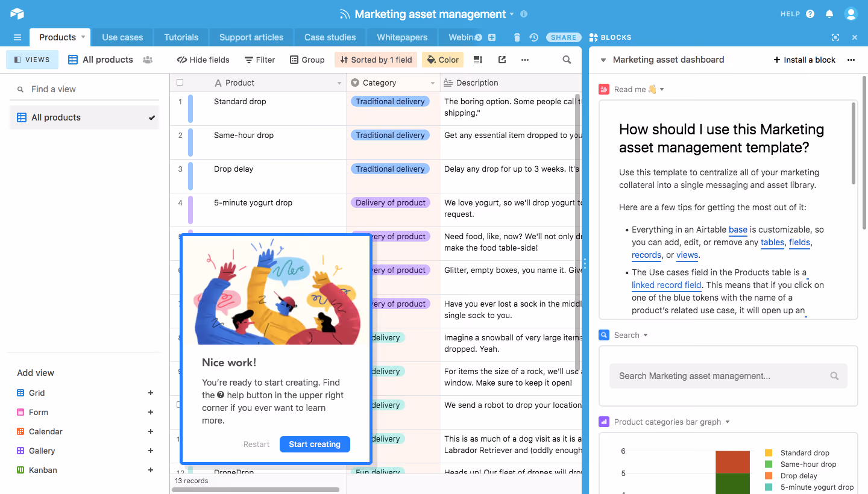This screenshot has height=494, width=868.
Task: Click Install a block
Action: coord(805,60)
